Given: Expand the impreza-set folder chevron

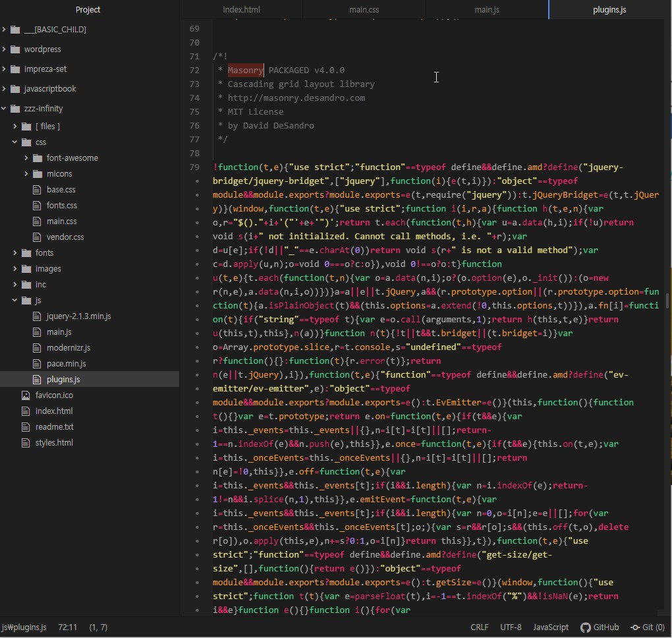Looking at the screenshot, I should [x=5, y=69].
